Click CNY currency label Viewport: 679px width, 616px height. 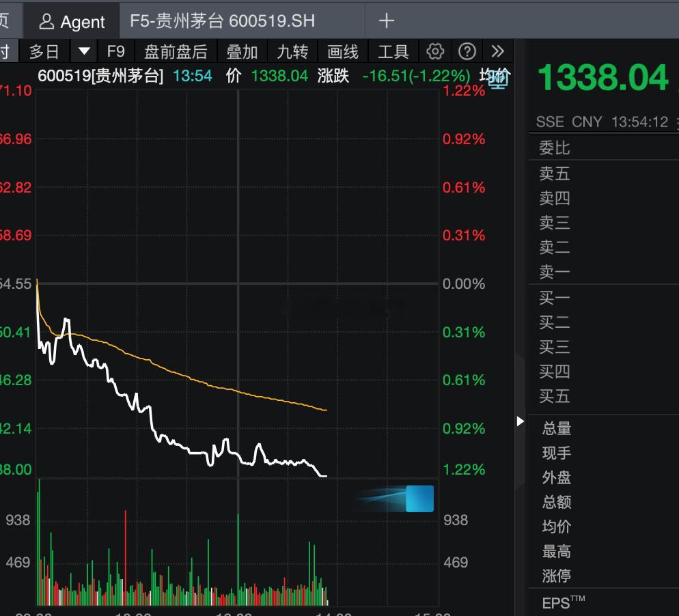point(587,122)
